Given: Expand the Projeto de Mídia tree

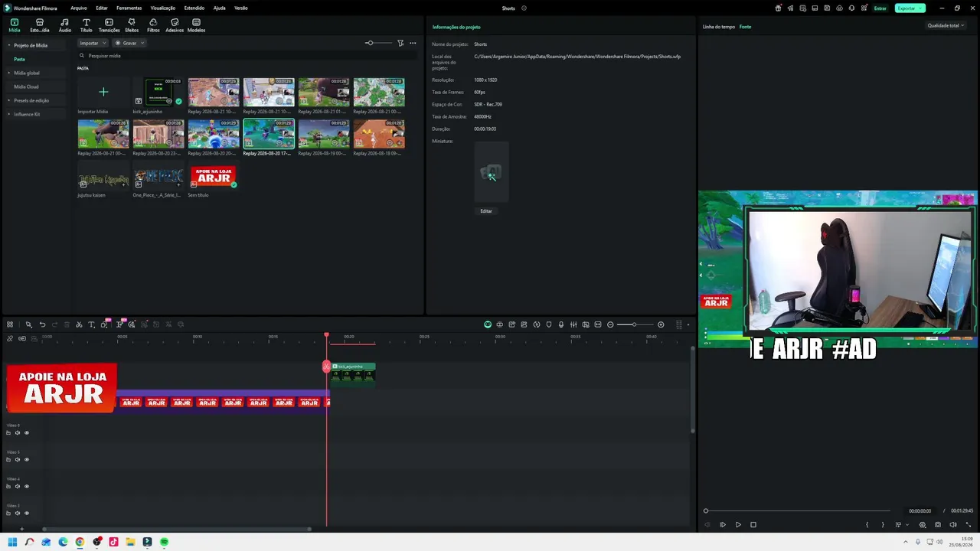Looking at the screenshot, I should (9, 45).
